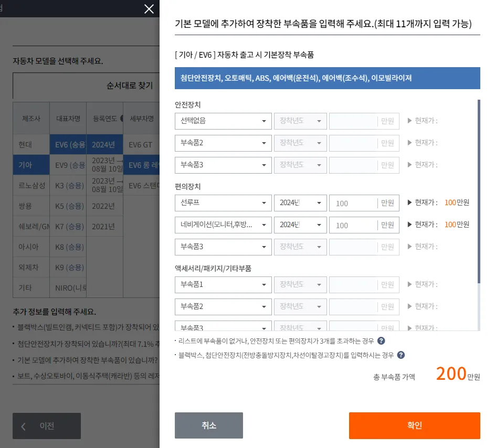
Task: Open the 선택없음 dropdown under 안전장치
Action: (x=223, y=121)
